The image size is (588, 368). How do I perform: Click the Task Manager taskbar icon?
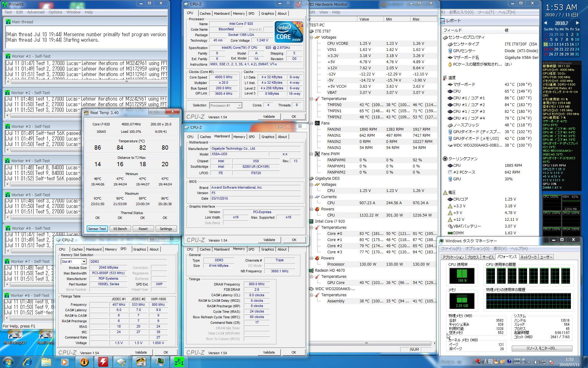(x=160, y=362)
